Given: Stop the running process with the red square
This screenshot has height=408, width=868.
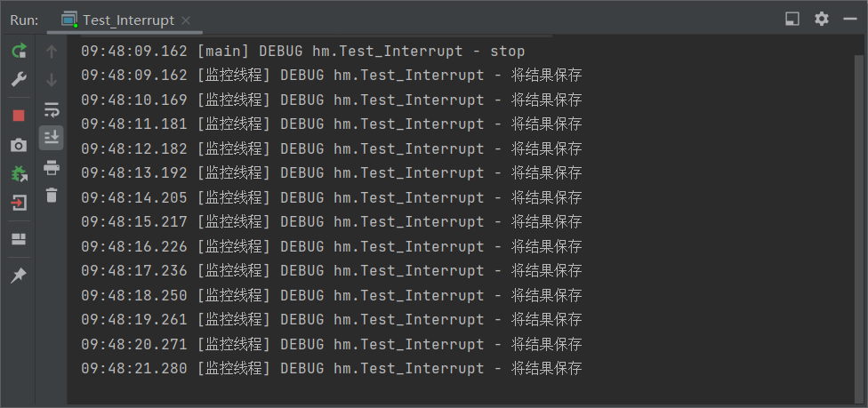Looking at the screenshot, I should point(19,116).
